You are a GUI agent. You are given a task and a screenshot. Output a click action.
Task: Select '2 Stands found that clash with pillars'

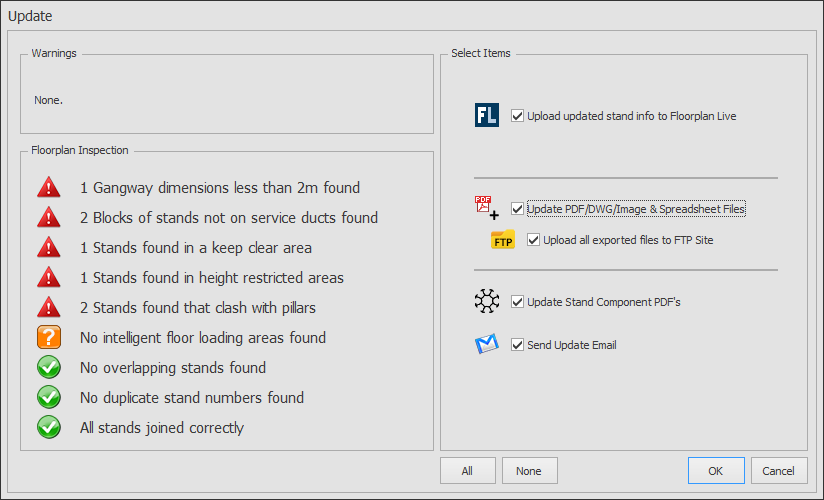coord(198,308)
